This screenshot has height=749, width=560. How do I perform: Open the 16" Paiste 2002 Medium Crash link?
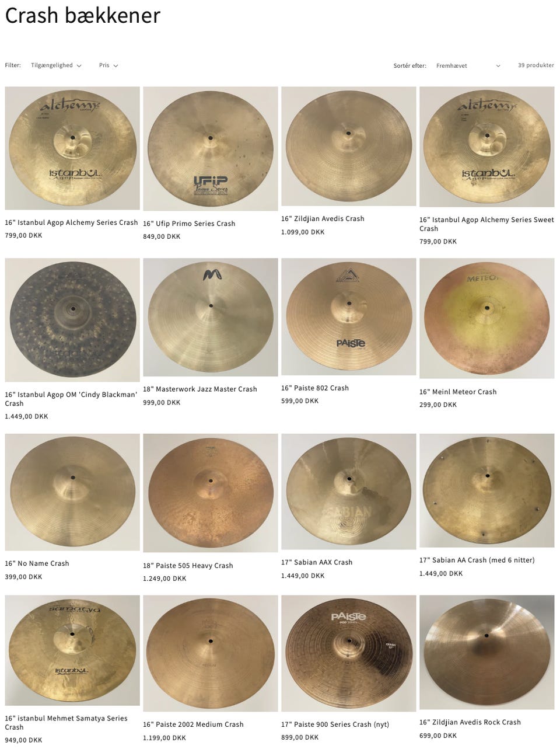(x=193, y=724)
